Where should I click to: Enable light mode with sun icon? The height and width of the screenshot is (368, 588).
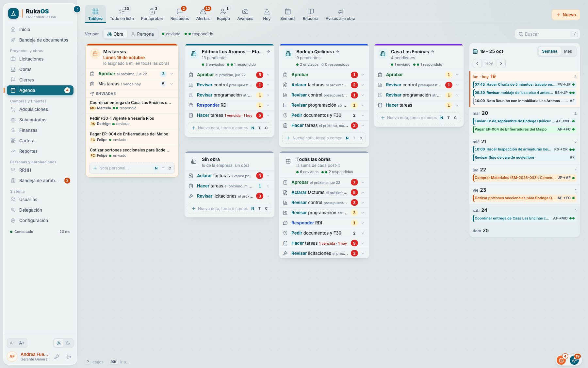coord(59,343)
